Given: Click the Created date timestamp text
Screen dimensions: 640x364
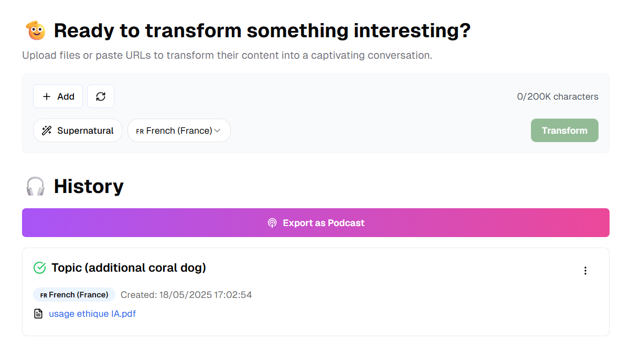Looking at the screenshot, I should pyautogui.click(x=186, y=295).
